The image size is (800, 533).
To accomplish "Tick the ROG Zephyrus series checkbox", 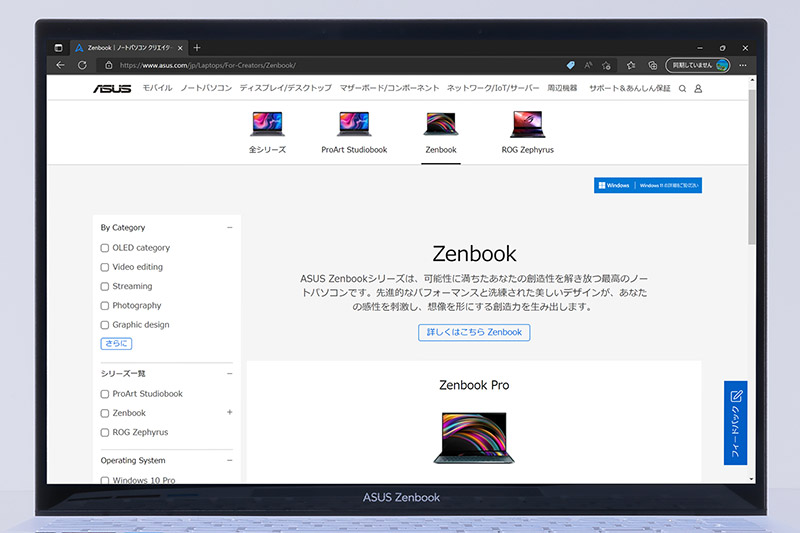I will [105, 432].
